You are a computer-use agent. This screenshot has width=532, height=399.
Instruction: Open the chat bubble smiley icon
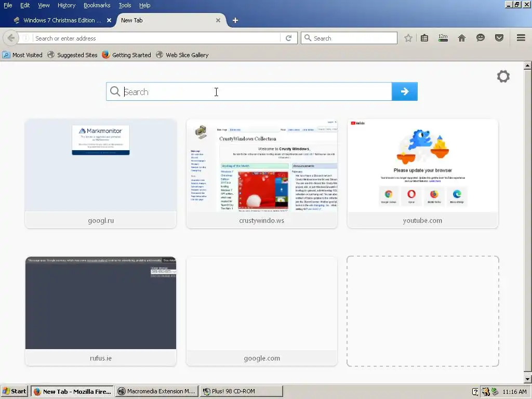coord(481,38)
